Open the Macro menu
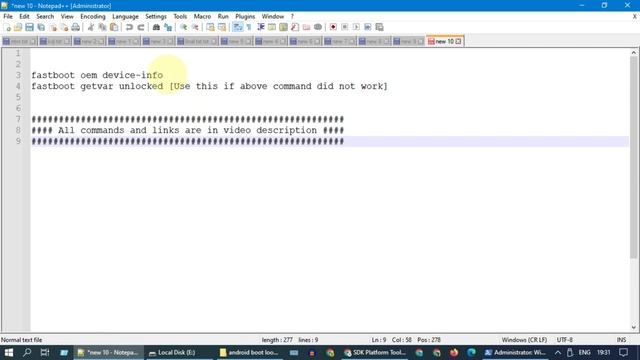This screenshot has width=640, height=360. pos(202,16)
